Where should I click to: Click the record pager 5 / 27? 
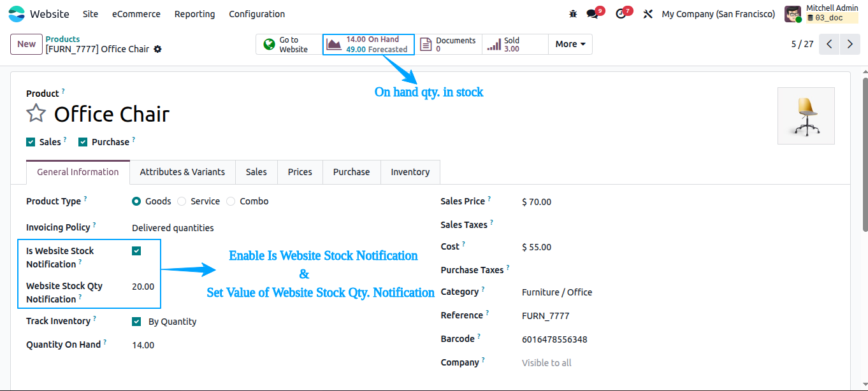point(802,44)
